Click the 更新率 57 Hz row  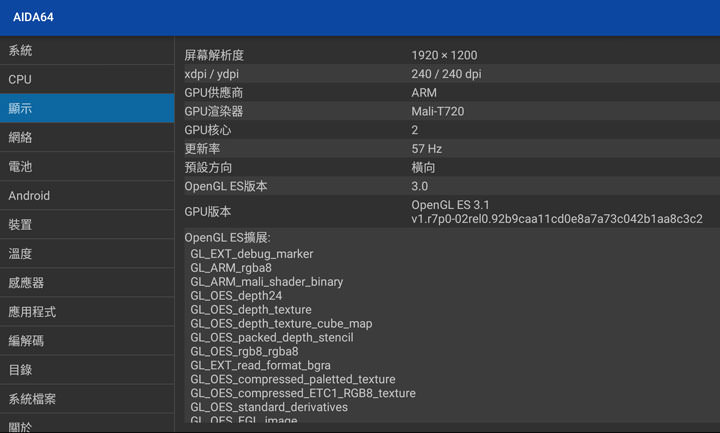pos(446,149)
